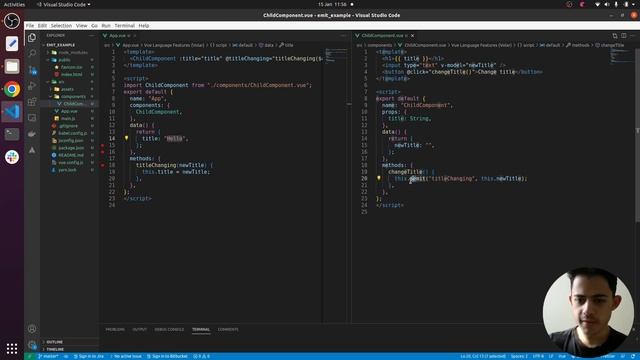
Task: Open Remote Explorer in activity bar
Action: 32,118
